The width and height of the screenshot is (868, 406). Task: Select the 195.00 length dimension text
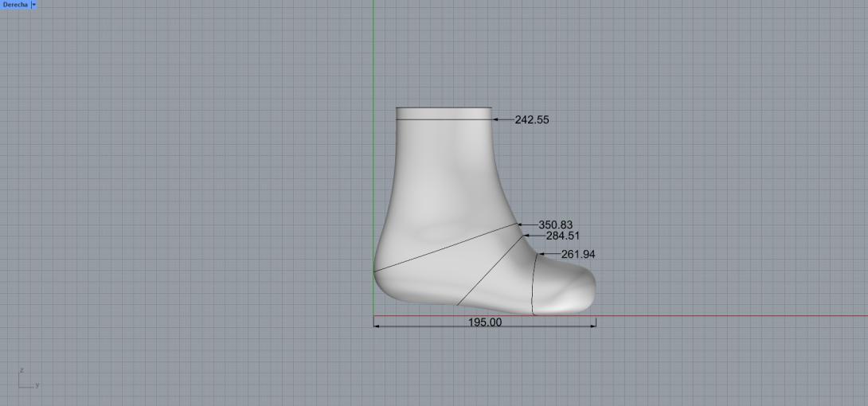coord(484,322)
